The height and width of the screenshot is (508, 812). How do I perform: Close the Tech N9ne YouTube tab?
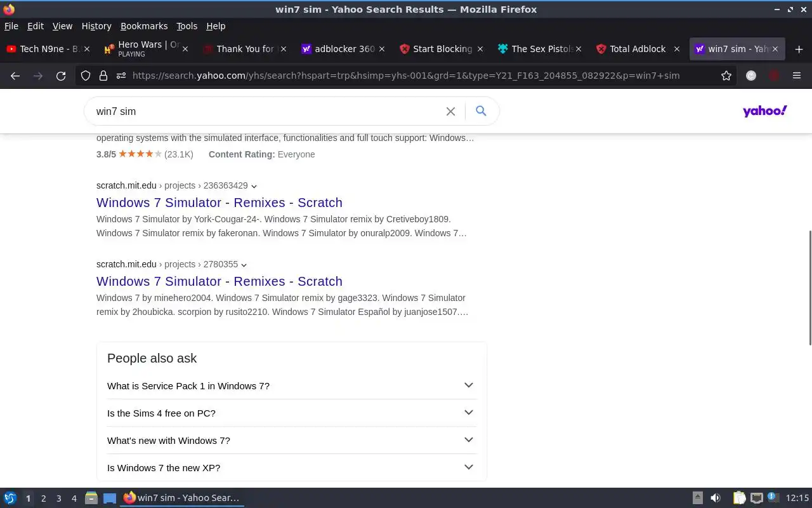[x=87, y=49]
